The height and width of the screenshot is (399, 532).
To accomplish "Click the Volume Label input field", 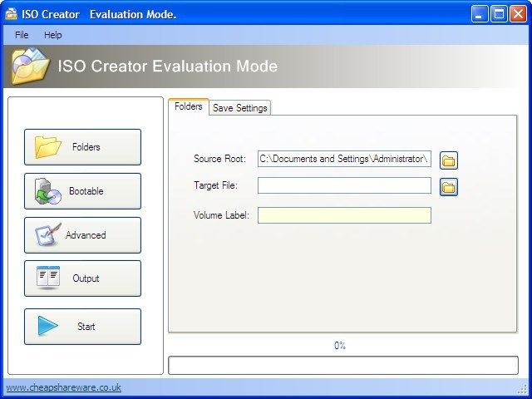I will (344, 215).
